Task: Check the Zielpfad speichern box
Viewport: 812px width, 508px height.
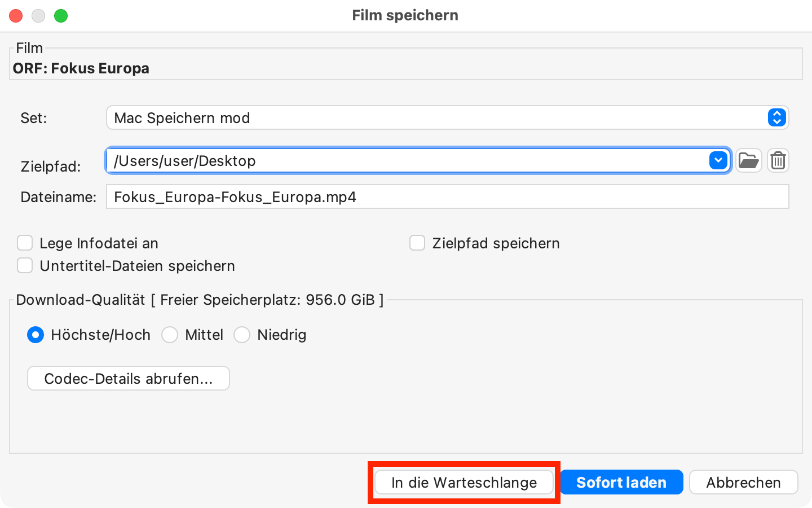Action: click(417, 243)
